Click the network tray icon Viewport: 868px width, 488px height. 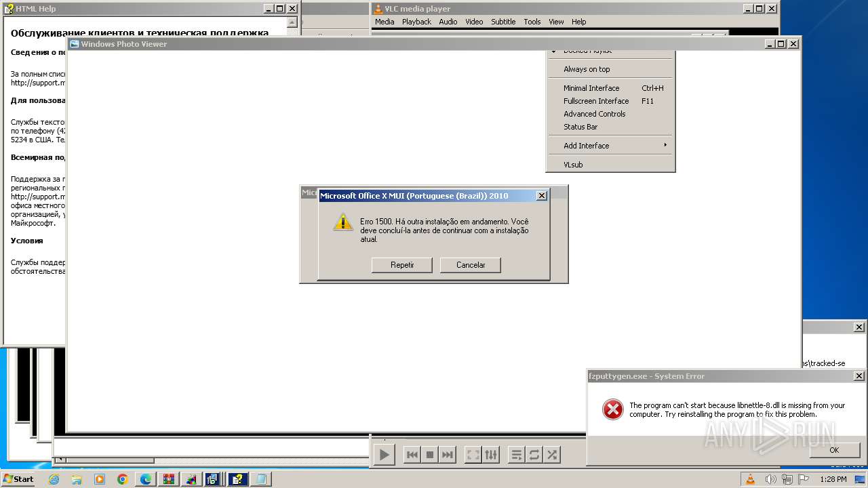(x=787, y=479)
